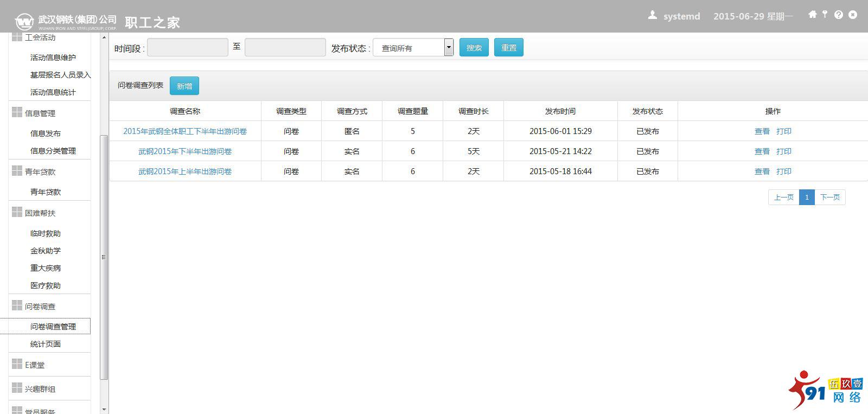The image size is (868, 414).
Task: Click the sidebar vertical scrollbar thumb
Action: pos(104,257)
